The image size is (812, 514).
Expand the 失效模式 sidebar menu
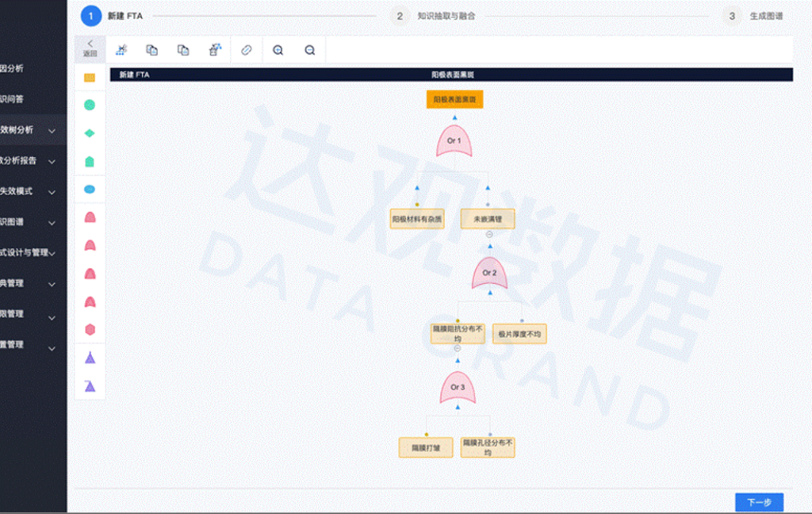pyautogui.click(x=52, y=192)
